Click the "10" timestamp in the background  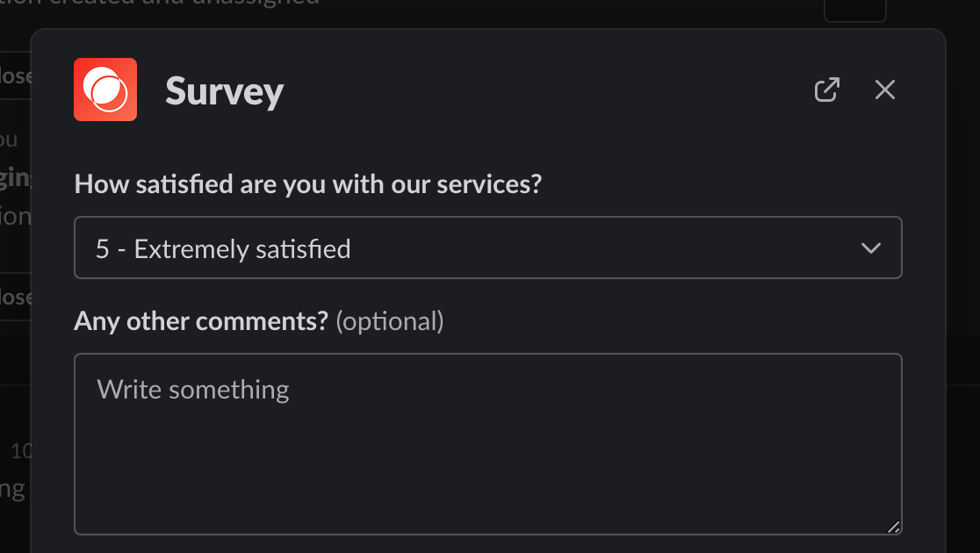click(21, 451)
